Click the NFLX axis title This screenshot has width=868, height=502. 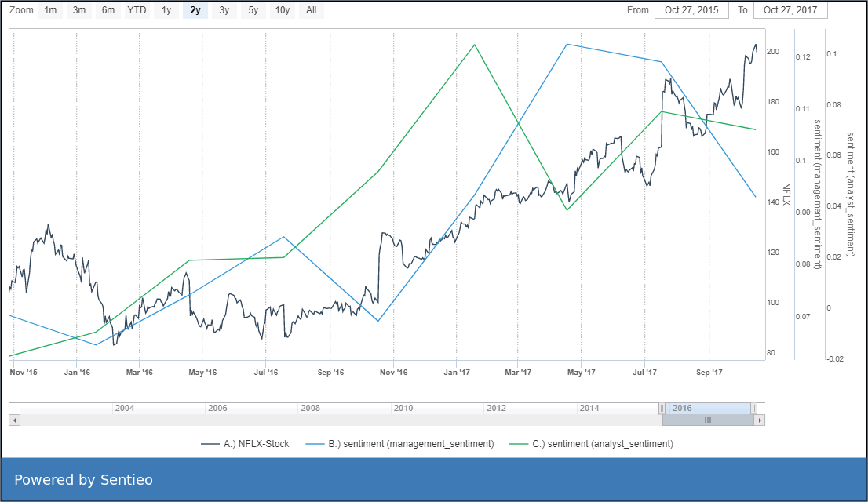click(x=786, y=195)
